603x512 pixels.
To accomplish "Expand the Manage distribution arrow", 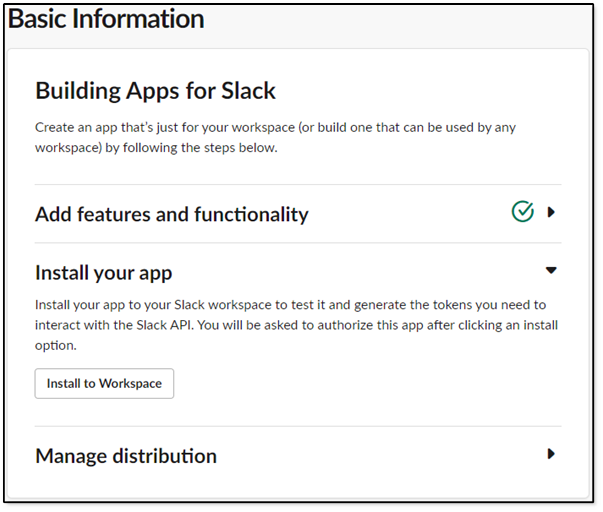I will (551, 454).
